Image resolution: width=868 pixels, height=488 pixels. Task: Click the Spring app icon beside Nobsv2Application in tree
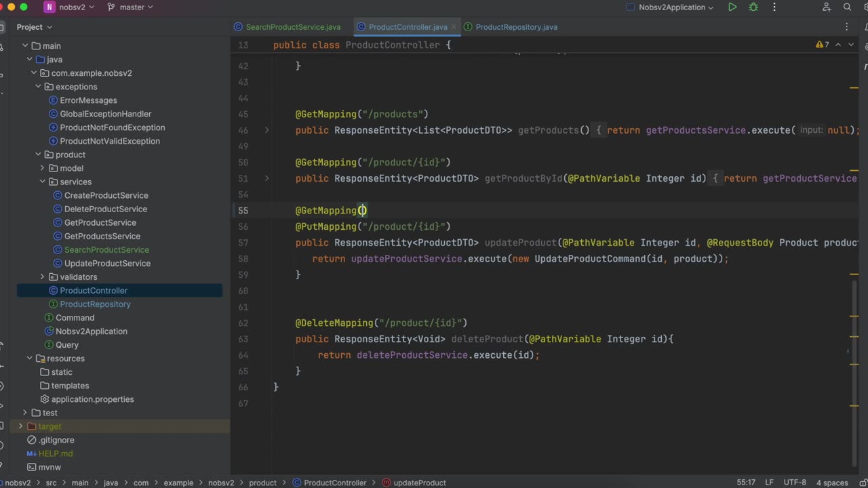click(x=49, y=331)
